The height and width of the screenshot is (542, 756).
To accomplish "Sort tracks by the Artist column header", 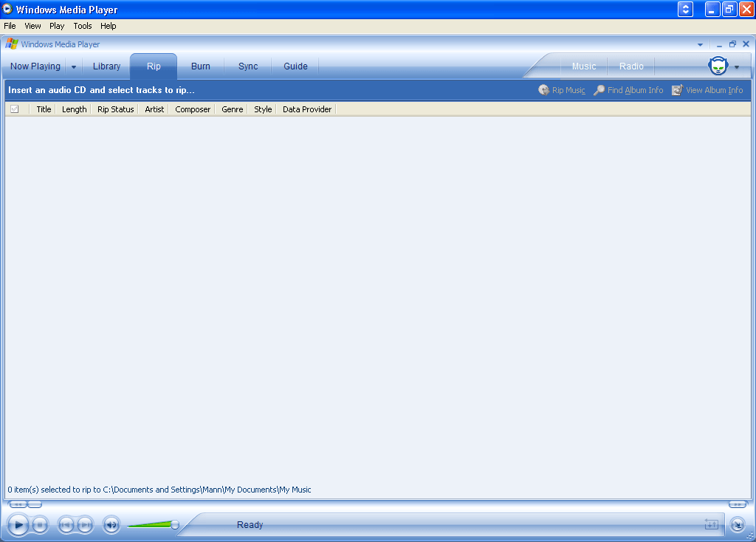I will (154, 109).
